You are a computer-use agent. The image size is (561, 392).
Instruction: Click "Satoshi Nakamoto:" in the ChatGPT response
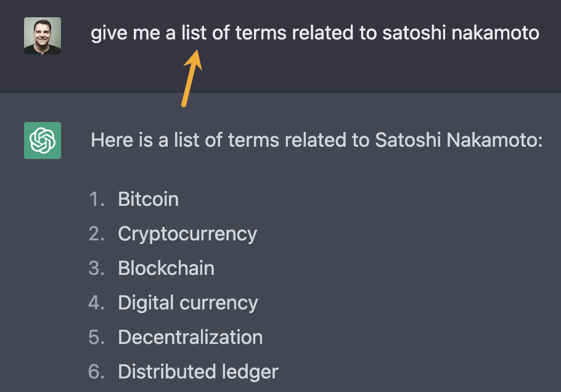coord(459,141)
